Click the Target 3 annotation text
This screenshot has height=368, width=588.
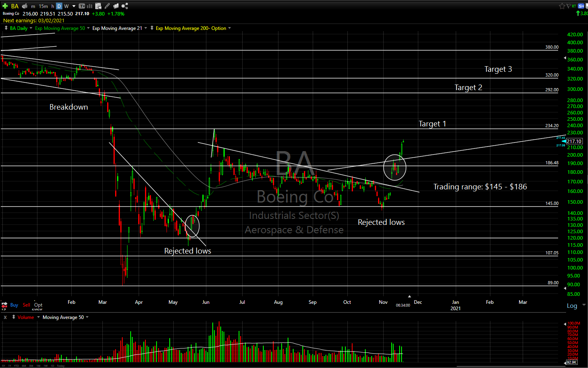(x=498, y=69)
